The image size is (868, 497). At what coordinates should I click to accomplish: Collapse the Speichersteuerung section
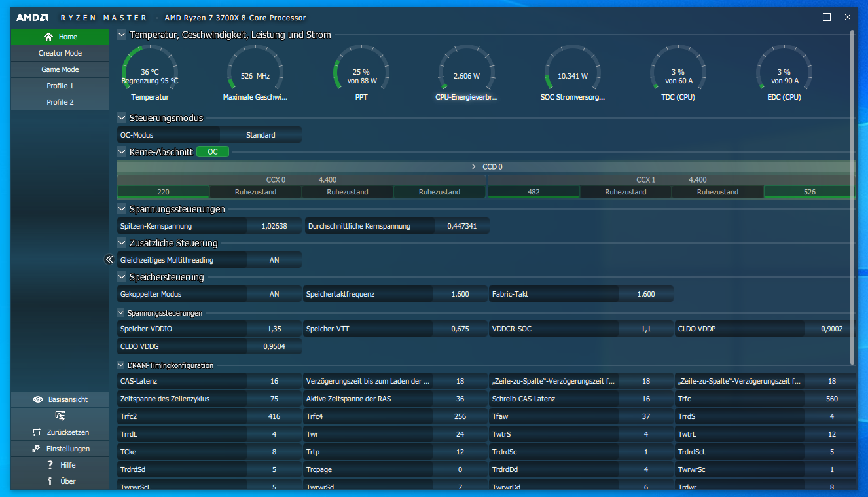point(122,277)
